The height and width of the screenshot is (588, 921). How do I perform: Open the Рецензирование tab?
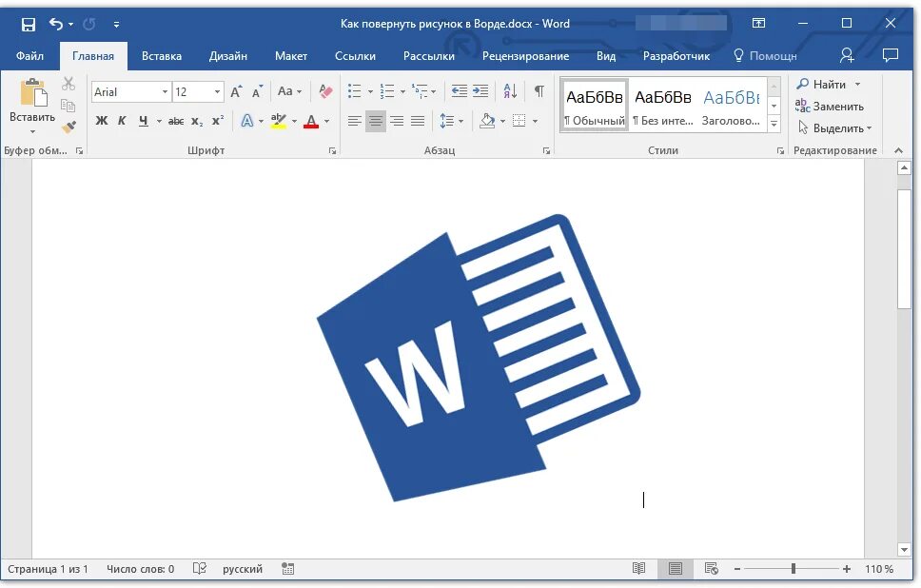coord(526,56)
